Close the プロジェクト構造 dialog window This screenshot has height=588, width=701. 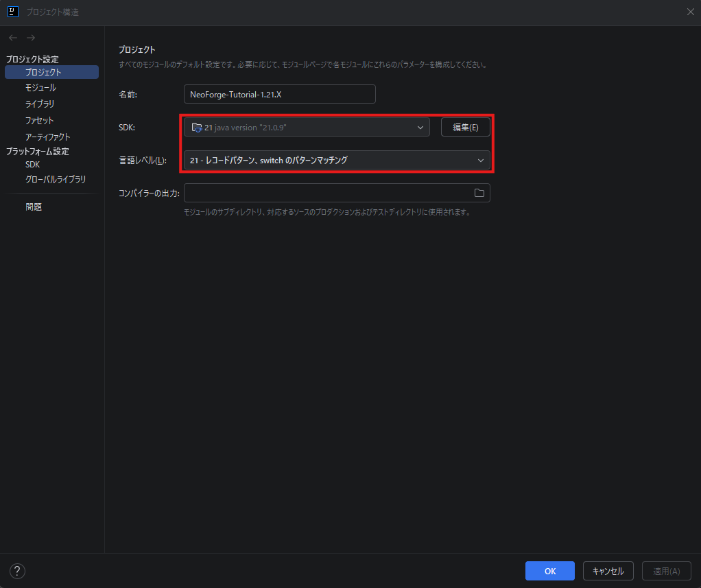pos(690,12)
